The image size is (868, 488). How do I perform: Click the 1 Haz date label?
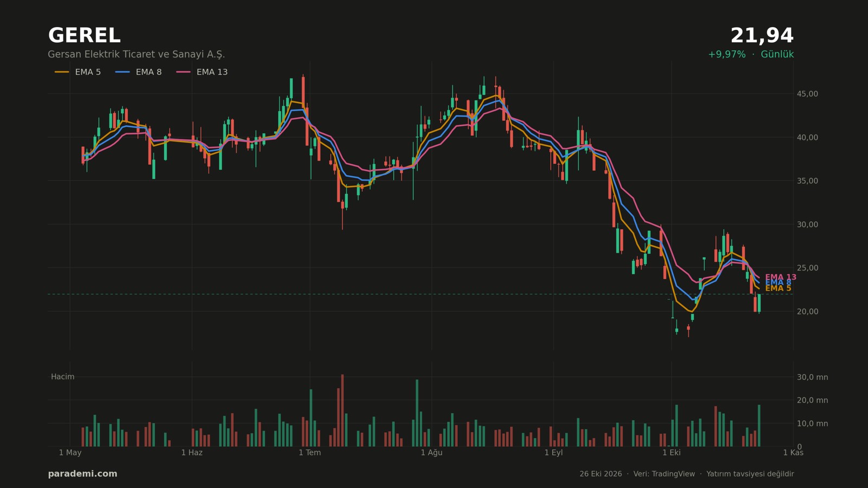[192, 452]
